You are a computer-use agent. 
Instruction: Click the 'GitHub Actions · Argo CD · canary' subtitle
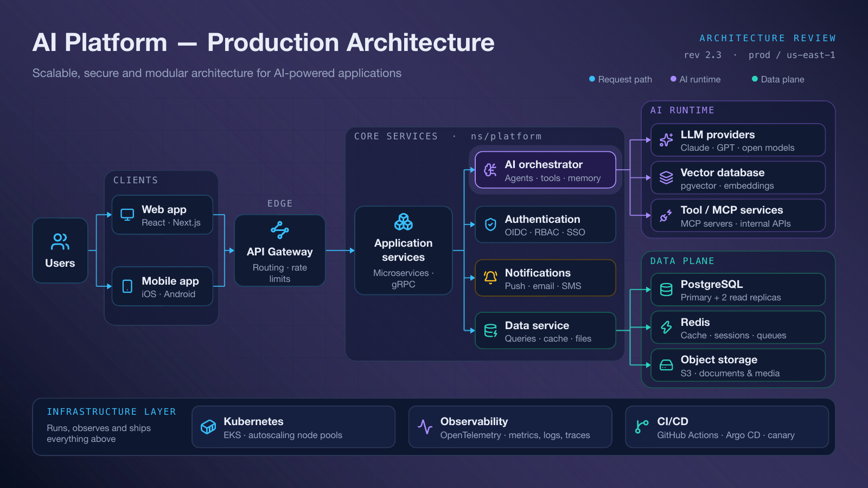coord(726,435)
